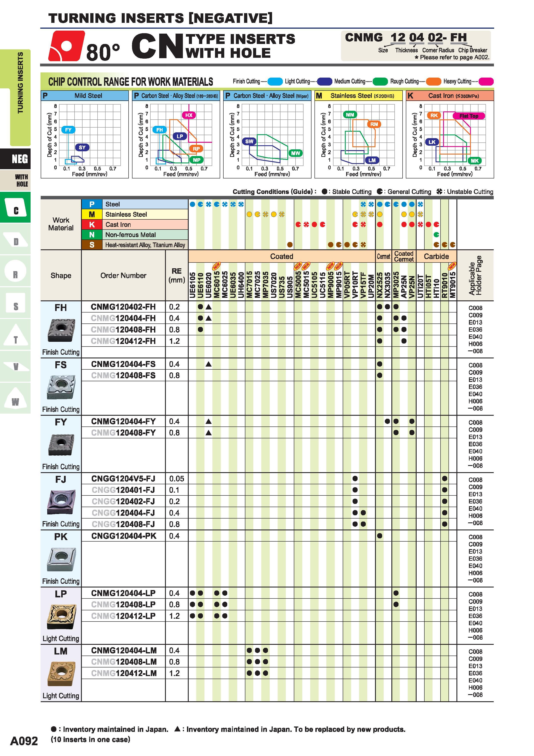Select the W shape side tab
Image resolution: width=534 pixels, height=756 pixels.
coord(16,398)
